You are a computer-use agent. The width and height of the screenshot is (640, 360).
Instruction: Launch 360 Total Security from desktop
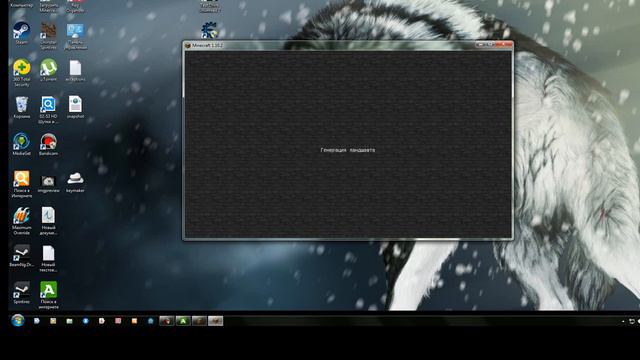tap(22, 72)
